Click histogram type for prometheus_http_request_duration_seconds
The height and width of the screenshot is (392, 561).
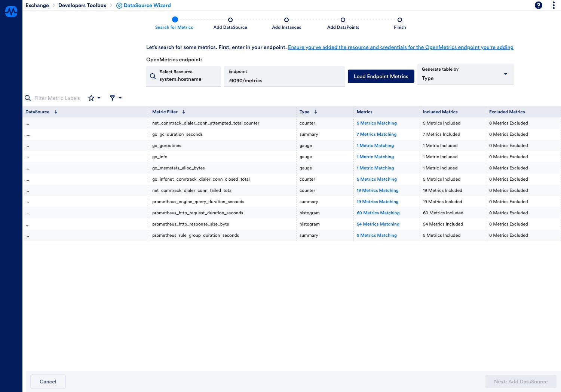pos(309,213)
